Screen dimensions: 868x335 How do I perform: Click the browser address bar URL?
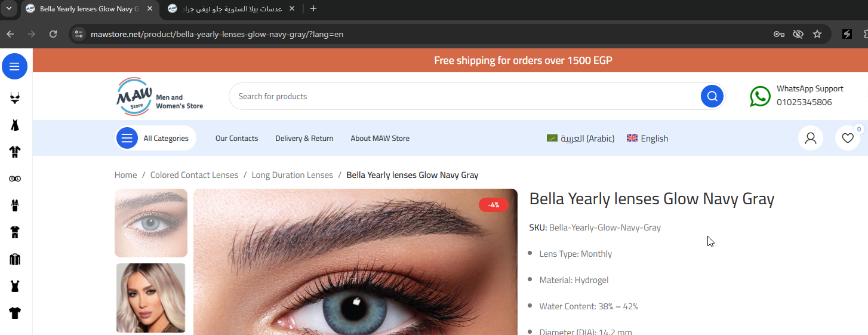[x=217, y=34]
